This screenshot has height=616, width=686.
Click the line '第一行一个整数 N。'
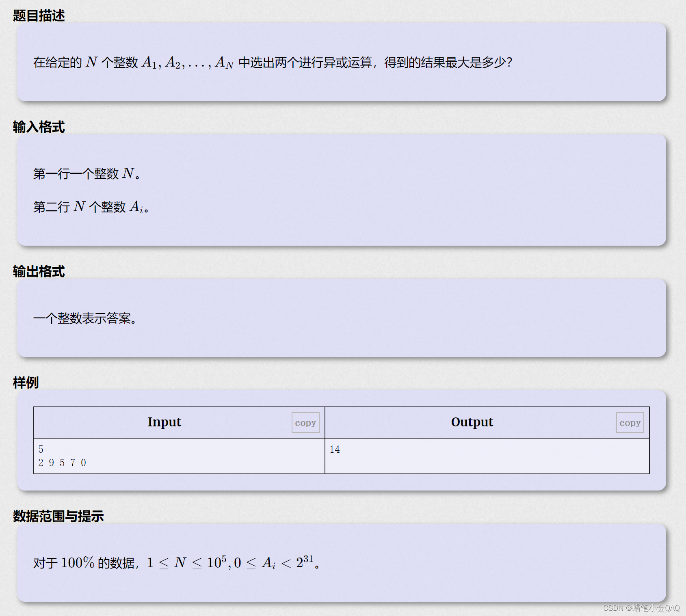click(87, 174)
